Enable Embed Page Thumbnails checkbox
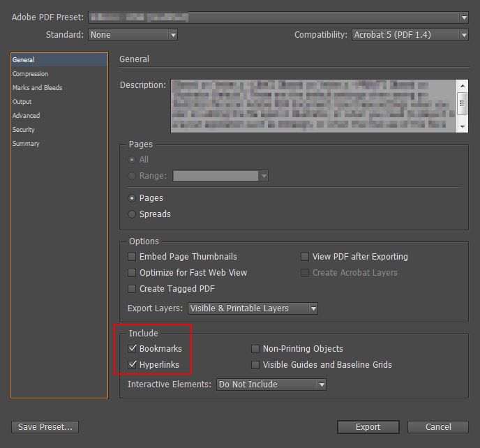Image resolution: width=480 pixels, height=448 pixels. click(x=132, y=257)
